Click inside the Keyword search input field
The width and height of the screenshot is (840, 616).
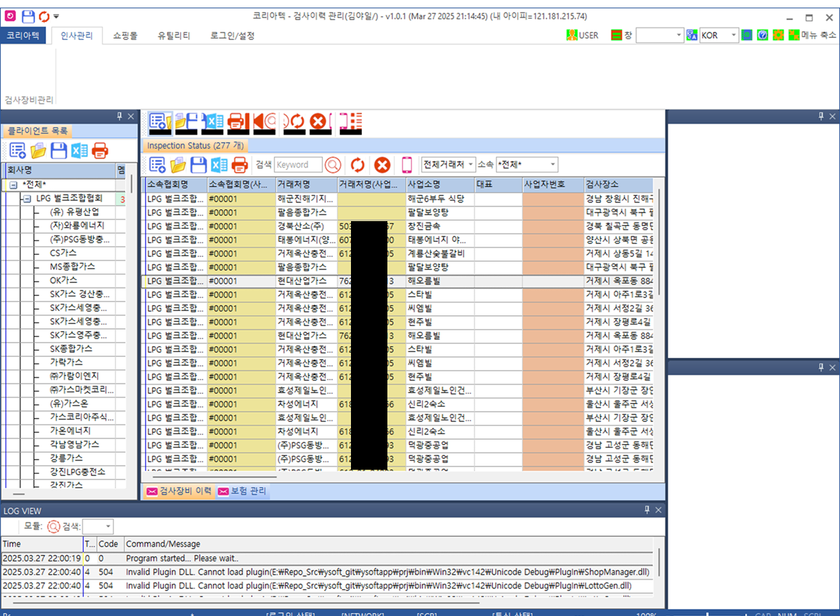point(298,165)
